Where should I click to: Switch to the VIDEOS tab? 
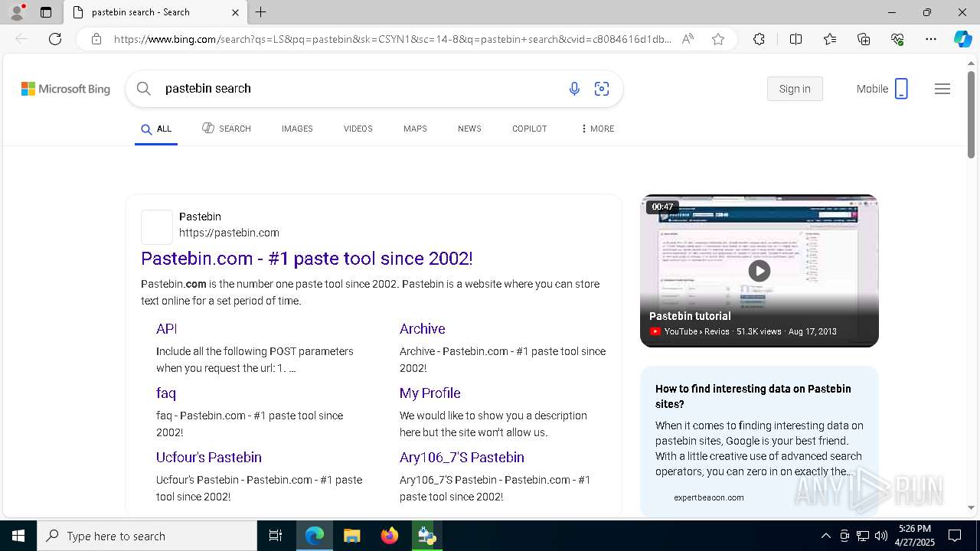coord(358,129)
